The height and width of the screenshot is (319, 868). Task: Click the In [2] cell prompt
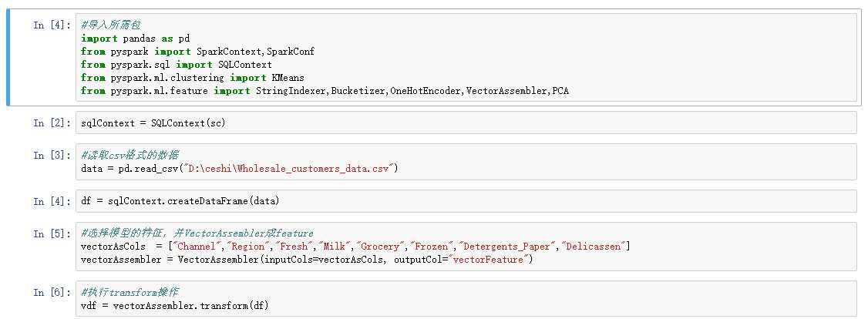click(x=52, y=123)
